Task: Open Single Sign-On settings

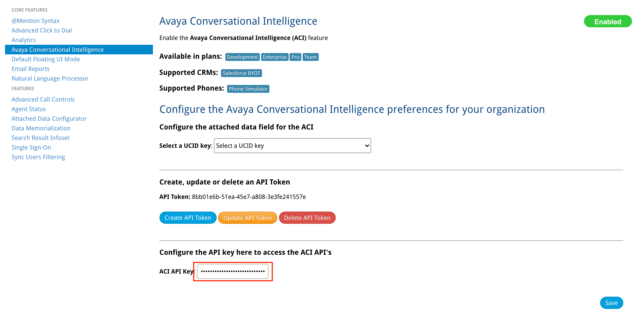Action: tap(31, 147)
